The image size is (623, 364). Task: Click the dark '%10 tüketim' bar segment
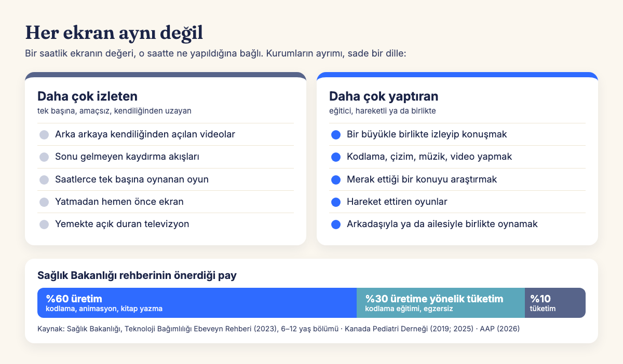tap(555, 303)
